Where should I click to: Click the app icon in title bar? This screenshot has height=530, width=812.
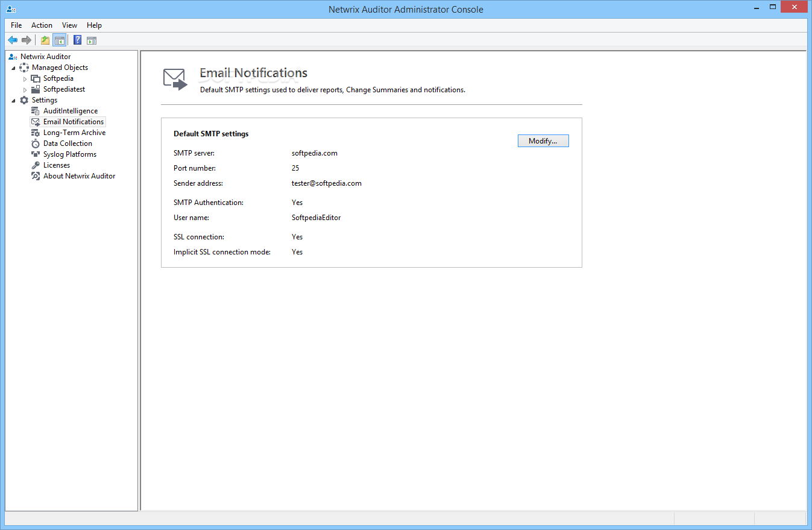point(10,9)
